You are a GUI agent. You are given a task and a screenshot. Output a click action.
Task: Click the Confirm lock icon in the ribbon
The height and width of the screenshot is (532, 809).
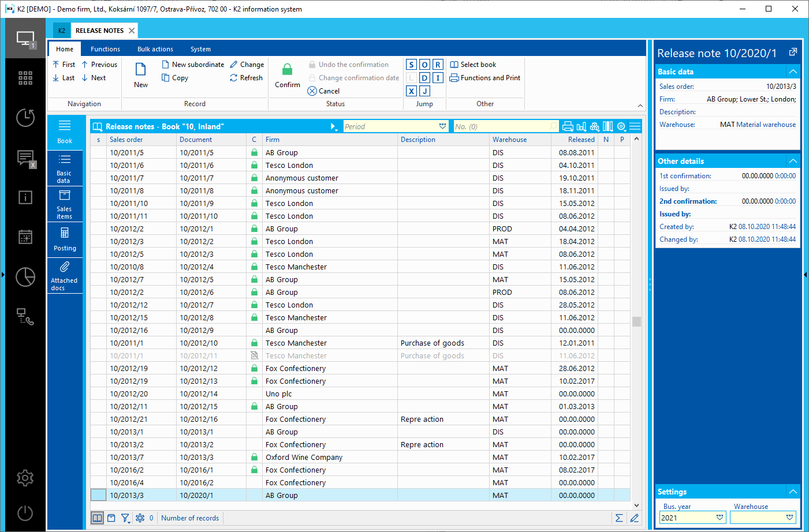point(287,70)
